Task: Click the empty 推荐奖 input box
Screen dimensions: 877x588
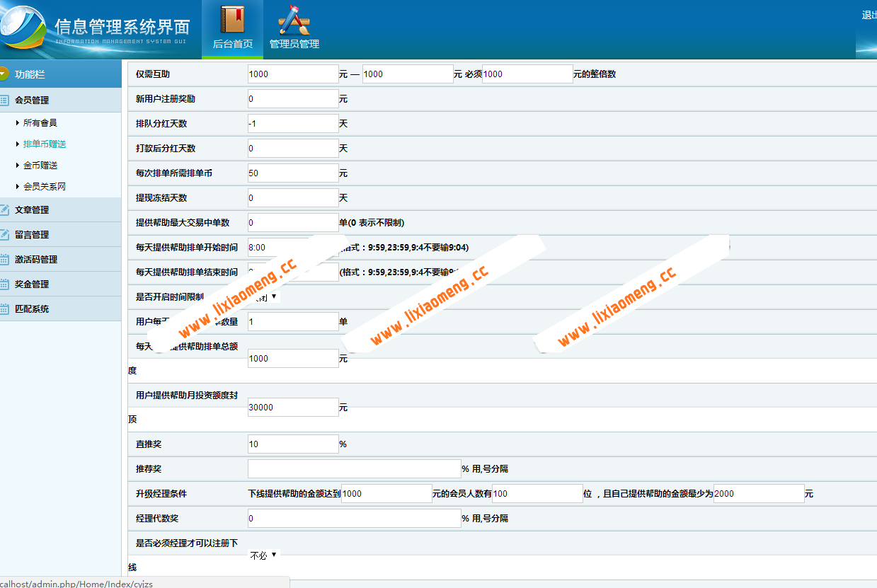Action: (x=352, y=468)
